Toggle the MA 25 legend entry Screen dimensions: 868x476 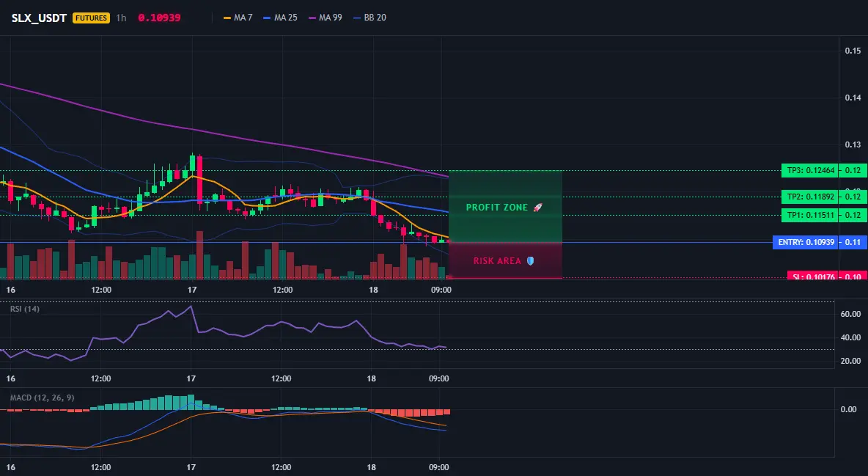281,18
